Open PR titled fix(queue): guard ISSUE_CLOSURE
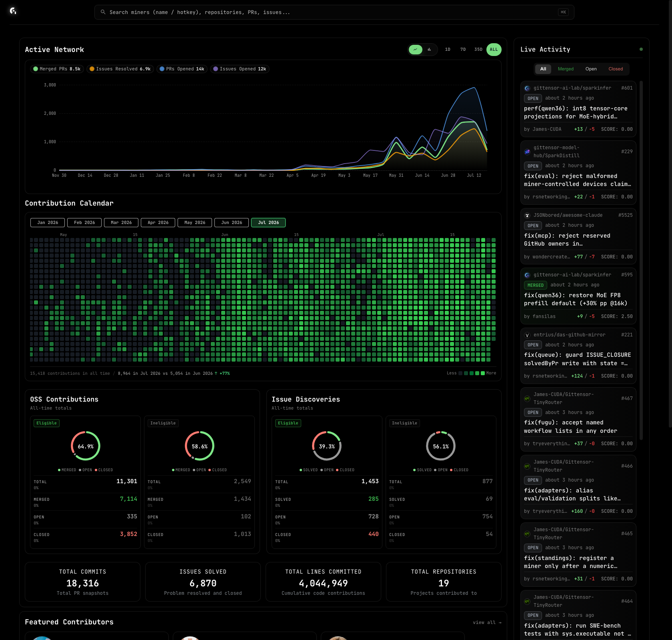Screen dimensions: 672x640 (x=578, y=359)
